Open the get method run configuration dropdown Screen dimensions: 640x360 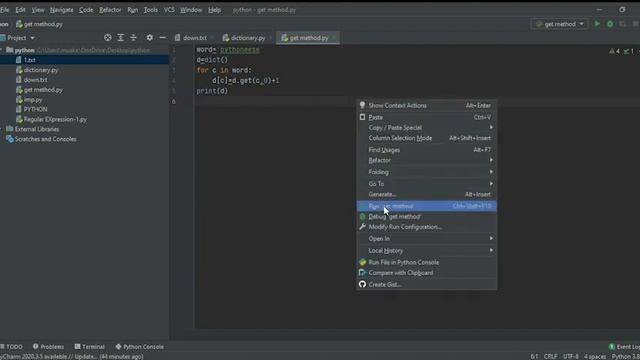pyautogui.click(x=560, y=24)
